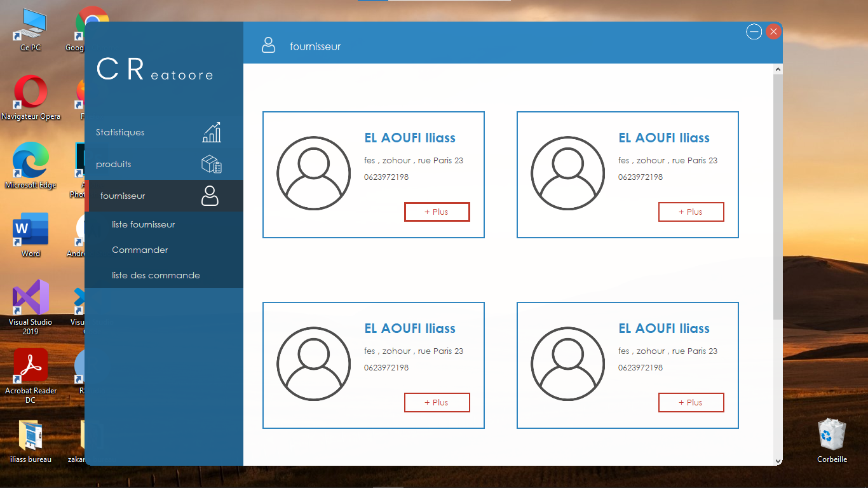The width and height of the screenshot is (868, 488).
Task: Click the person icon in the fournisseur header bar
Action: point(269,45)
